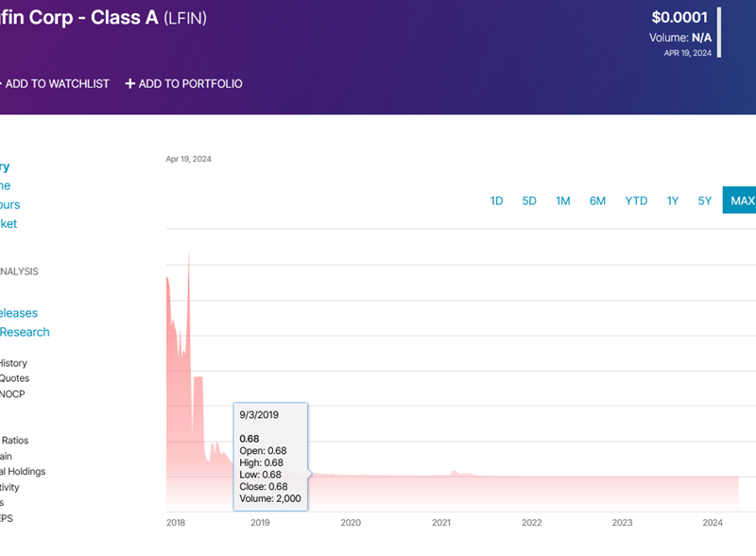Click the $0.0001 price in the header
Viewport: 756px width, 556px height.
[x=679, y=17]
